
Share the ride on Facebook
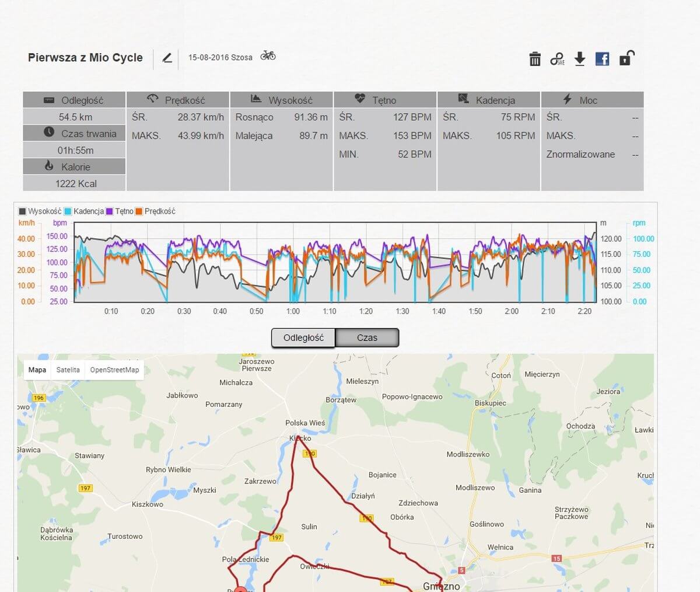coord(602,58)
